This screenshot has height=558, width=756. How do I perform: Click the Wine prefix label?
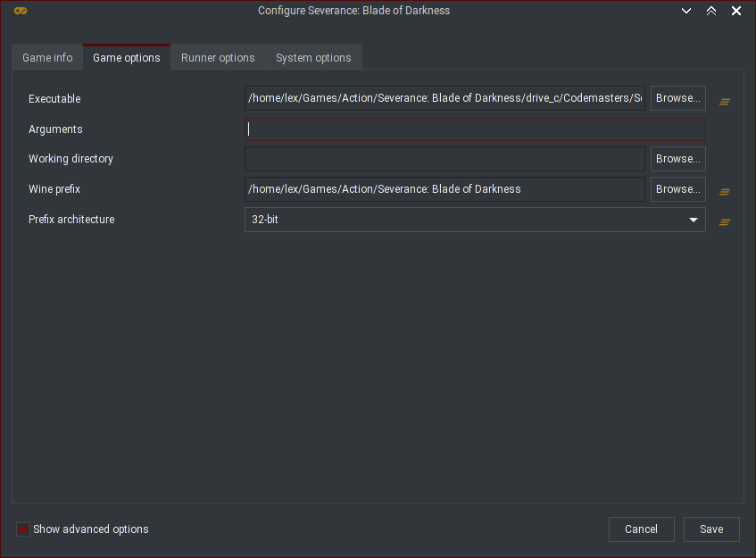pos(54,189)
